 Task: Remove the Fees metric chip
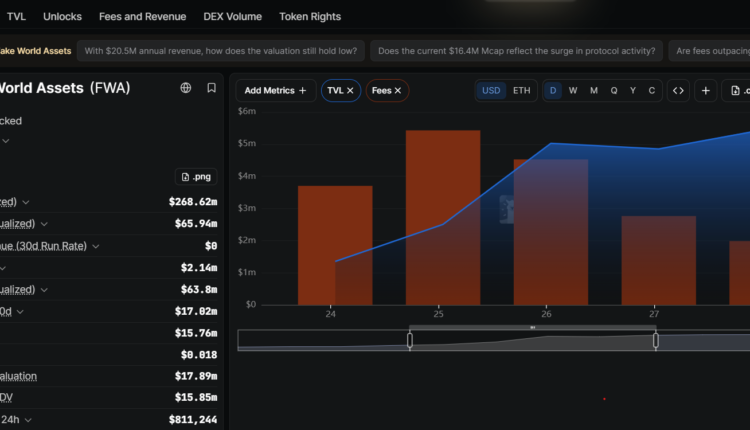(x=397, y=90)
